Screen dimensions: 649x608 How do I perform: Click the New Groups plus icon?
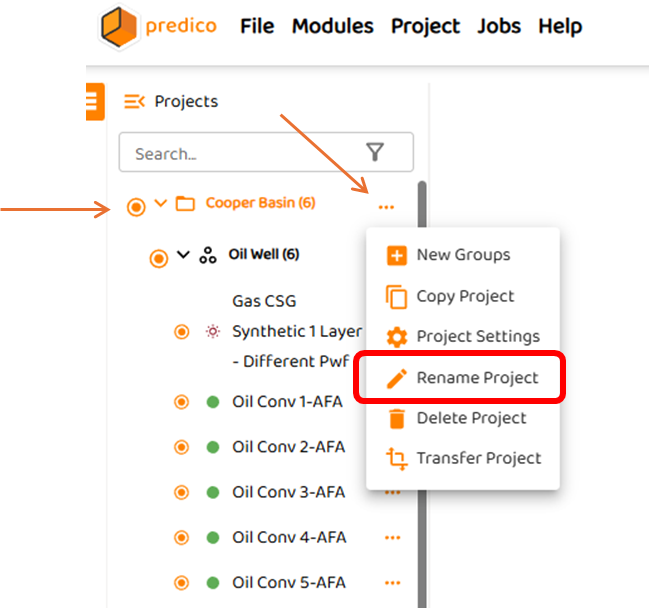click(397, 255)
